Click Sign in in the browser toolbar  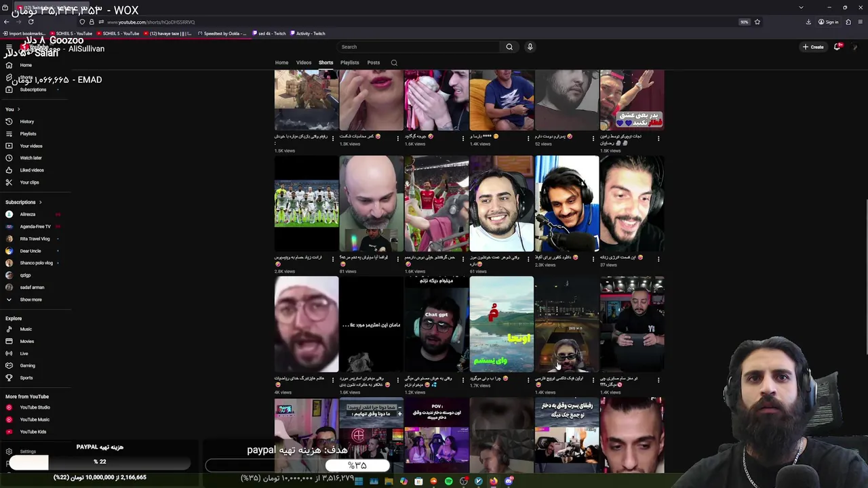[828, 22]
